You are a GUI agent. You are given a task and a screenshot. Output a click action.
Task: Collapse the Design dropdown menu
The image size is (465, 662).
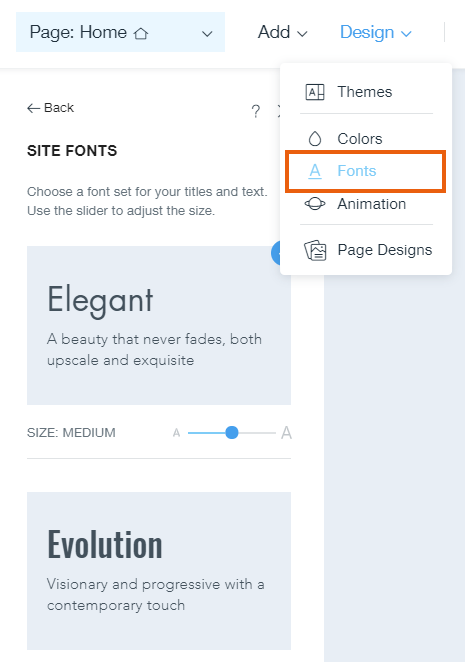point(375,32)
